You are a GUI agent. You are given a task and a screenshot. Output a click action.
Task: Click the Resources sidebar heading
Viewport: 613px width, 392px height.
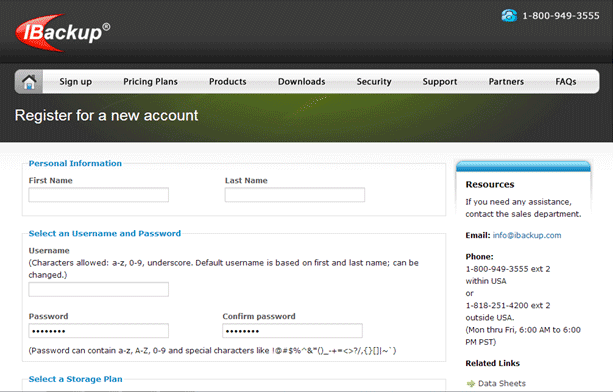(490, 184)
